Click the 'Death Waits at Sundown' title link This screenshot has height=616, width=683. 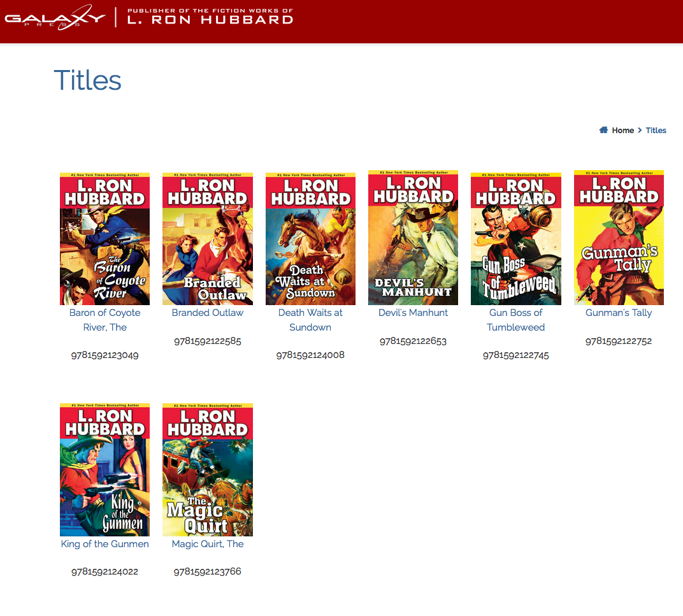tap(310, 320)
